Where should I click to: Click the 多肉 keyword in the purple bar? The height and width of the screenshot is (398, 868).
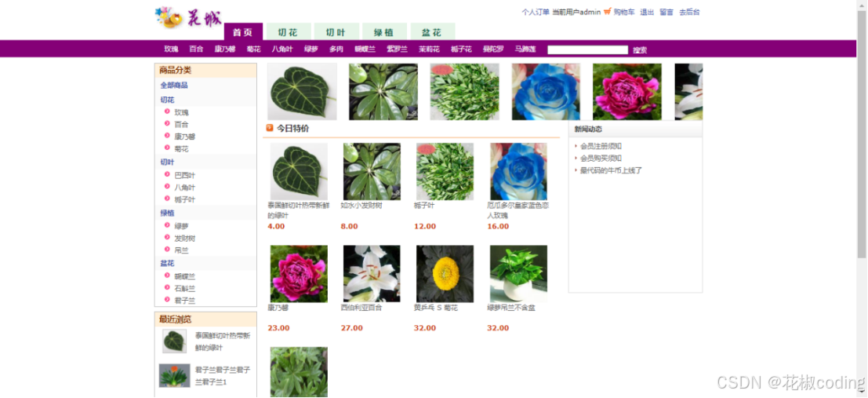(x=336, y=49)
